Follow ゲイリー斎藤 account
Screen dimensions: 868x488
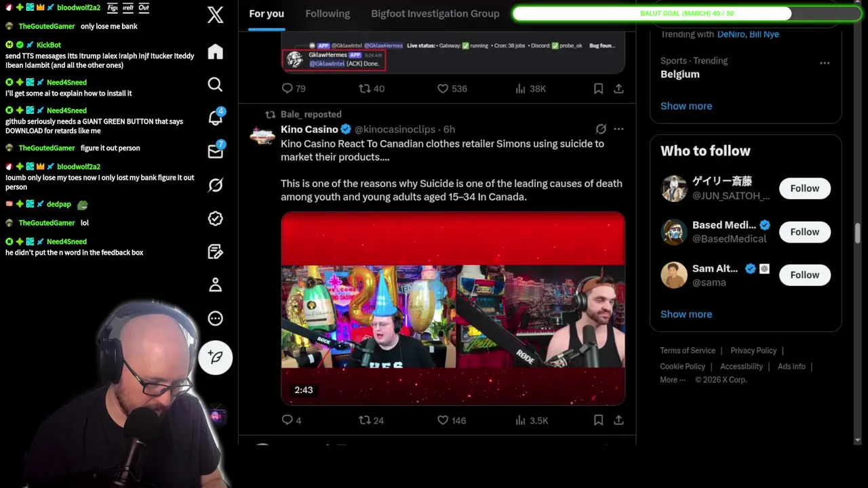pos(805,188)
